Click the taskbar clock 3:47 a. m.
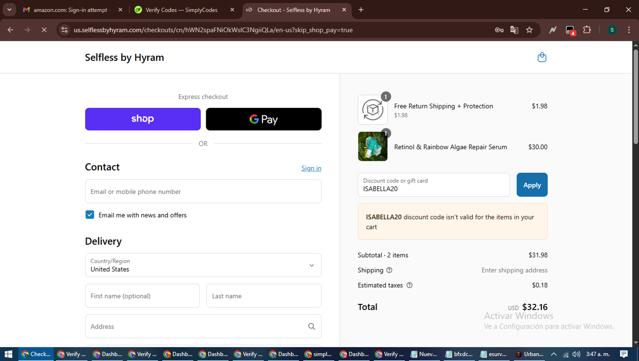This screenshot has width=639, height=361. coord(598,354)
